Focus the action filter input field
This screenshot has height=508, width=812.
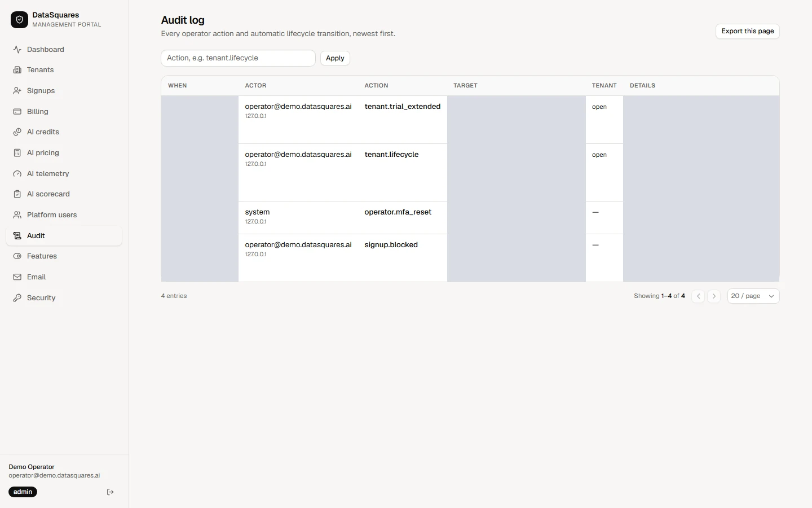[238, 58]
